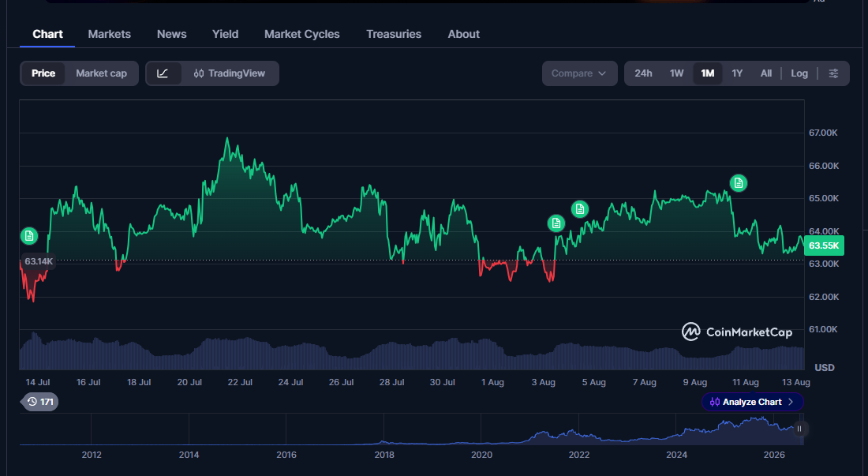The image size is (868, 476).
Task: Grab the range slider handle at timeline end
Action: [x=799, y=429]
